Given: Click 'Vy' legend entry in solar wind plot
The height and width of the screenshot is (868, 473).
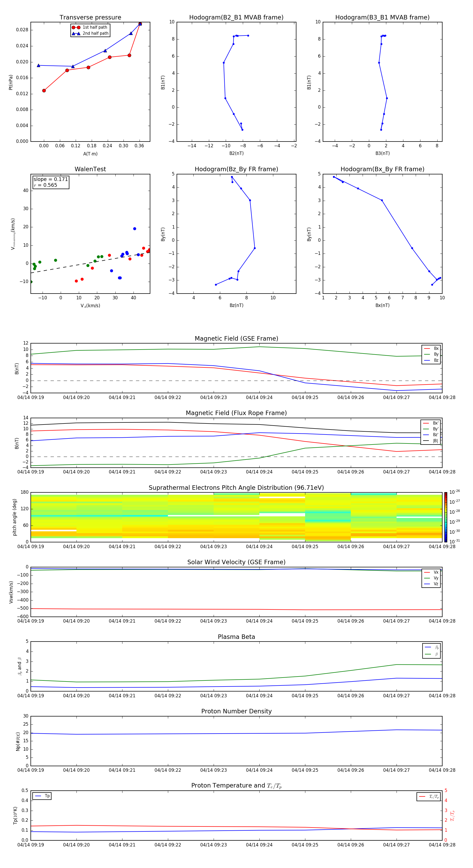Looking at the screenshot, I should 431,578.
